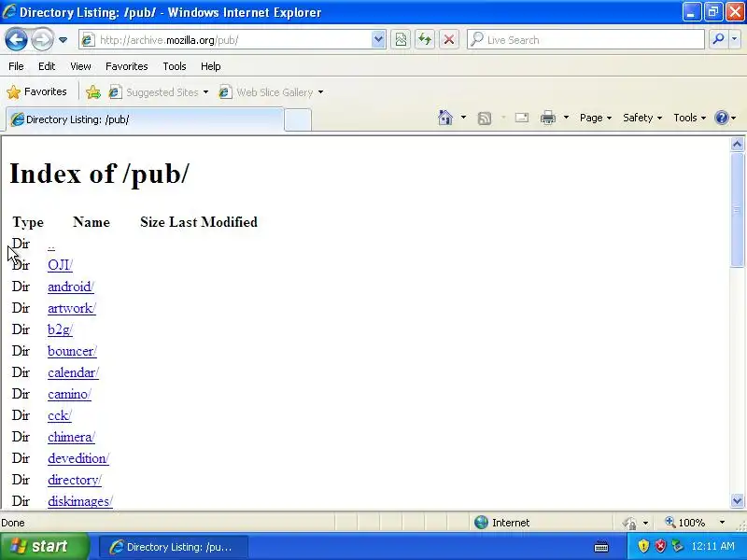The image size is (747, 560).
Task: Open the Edit menu
Action: (x=47, y=66)
